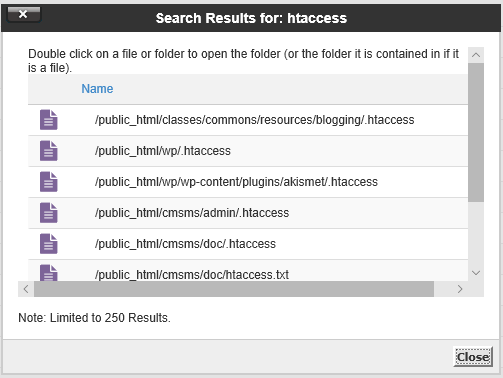The height and width of the screenshot is (378, 503).
Task: Select the /public_html/wp/.htaccess path text
Action: pos(163,151)
